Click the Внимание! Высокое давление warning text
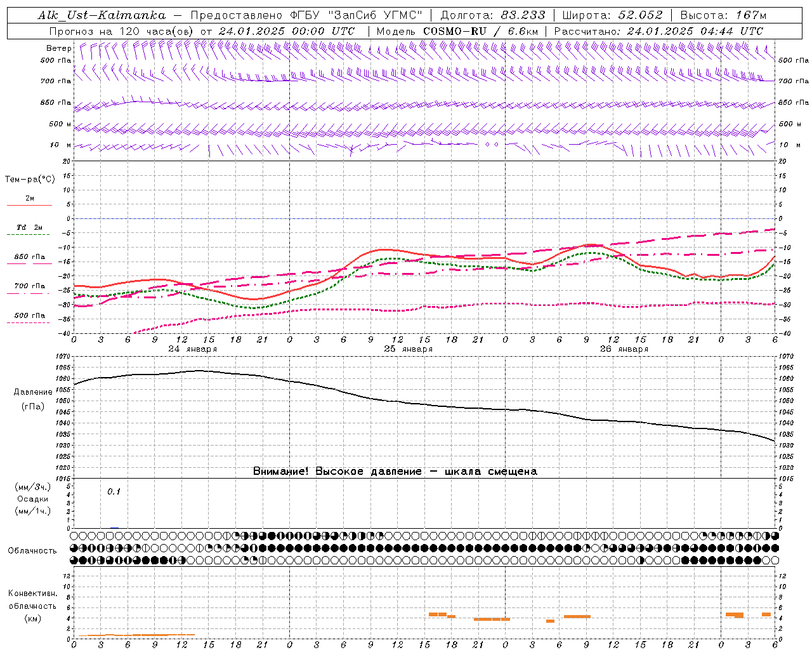This screenshot has width=812, height=650. point(395,471)
